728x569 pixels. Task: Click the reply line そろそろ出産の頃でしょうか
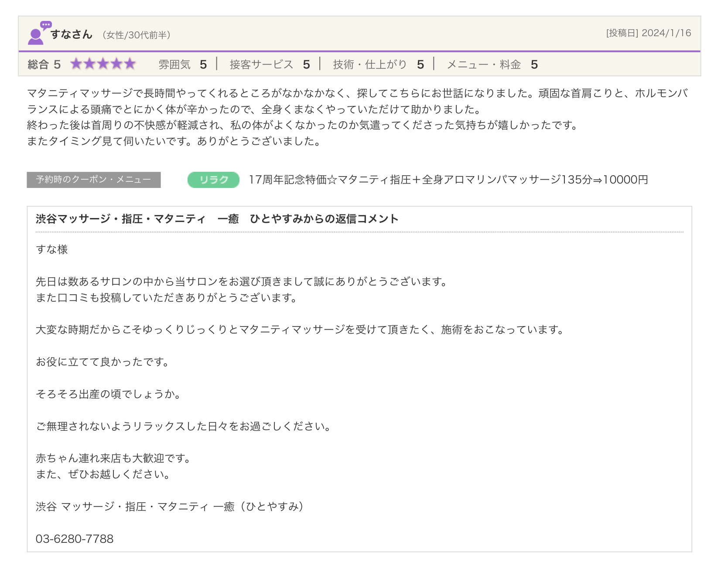(108, 394)
